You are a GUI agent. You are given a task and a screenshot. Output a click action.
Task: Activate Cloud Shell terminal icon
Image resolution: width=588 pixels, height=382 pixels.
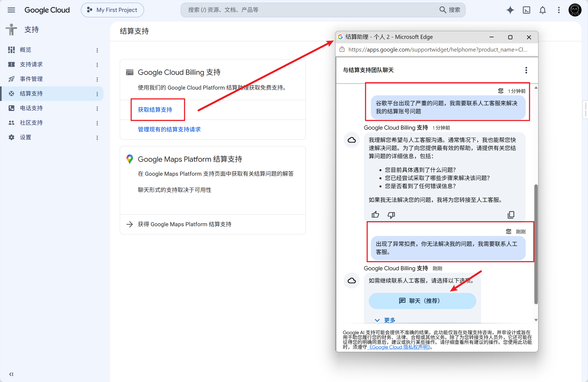point(526,10)
